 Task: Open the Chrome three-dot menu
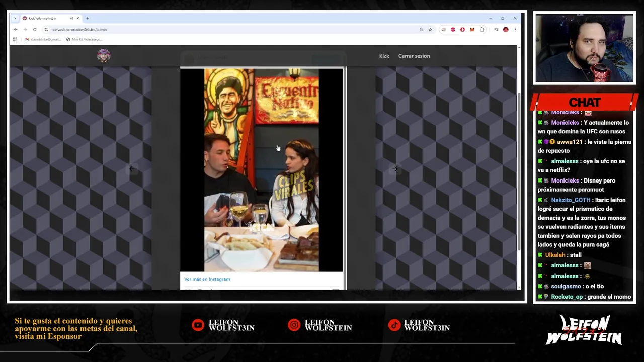tap(515, 30)
